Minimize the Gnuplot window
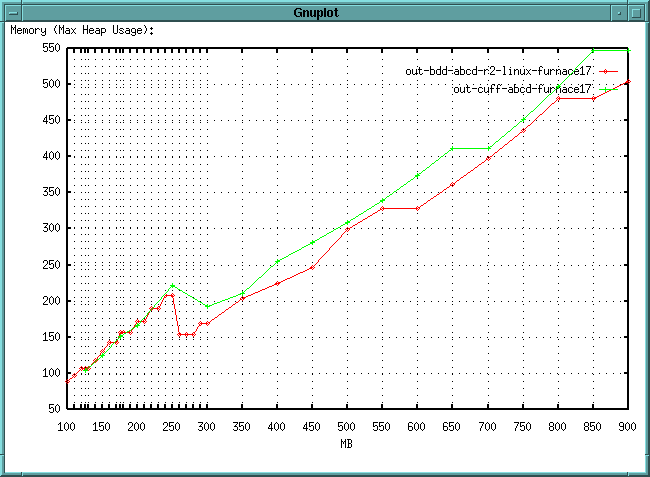Image resolution: width=650 pixels, height=477 pixels. point(620,10)
